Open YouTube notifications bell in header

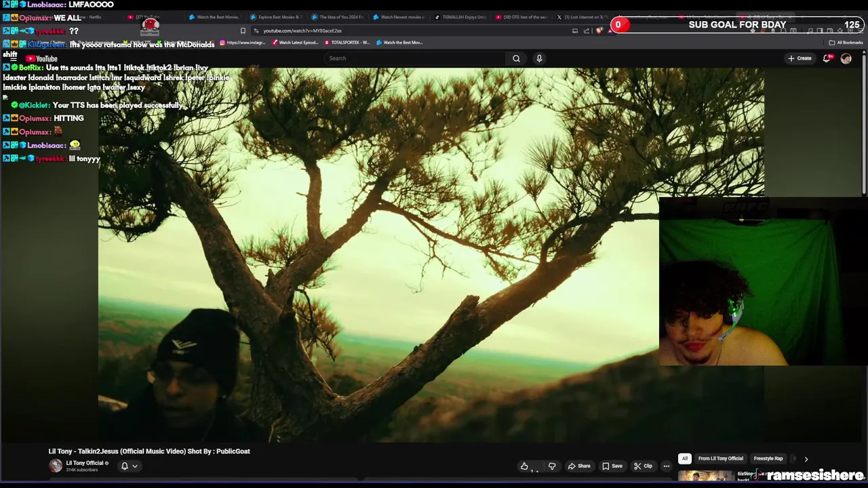[x=826, y=58]
